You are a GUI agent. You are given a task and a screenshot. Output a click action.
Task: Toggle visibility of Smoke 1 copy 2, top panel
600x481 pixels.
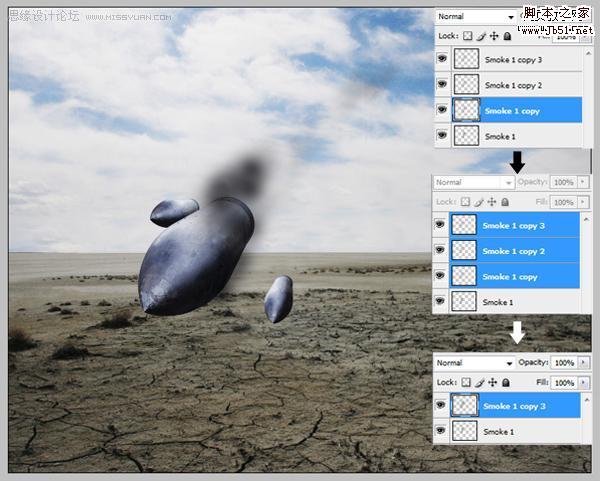pyautogui.click(x=441, y=86)
